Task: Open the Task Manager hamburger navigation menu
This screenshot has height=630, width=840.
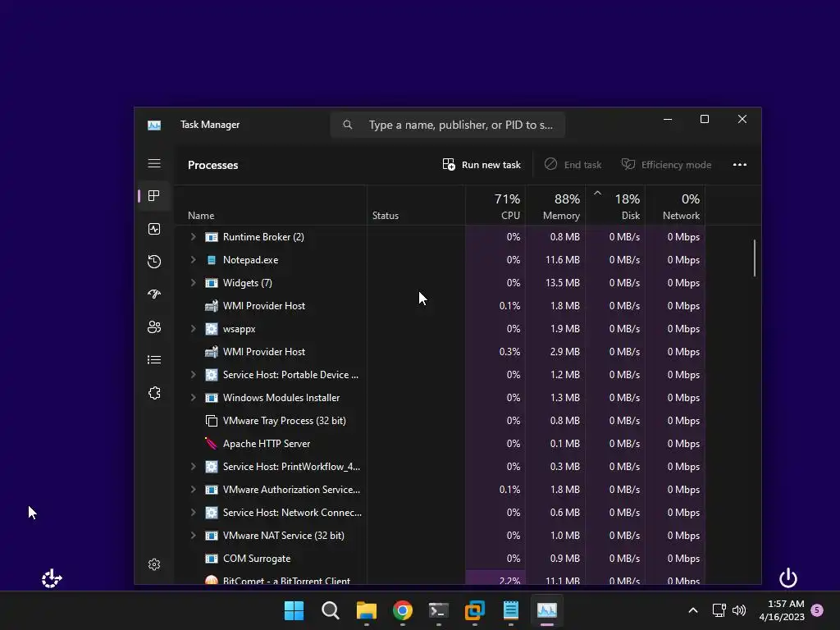Action: tap(154, 163)
